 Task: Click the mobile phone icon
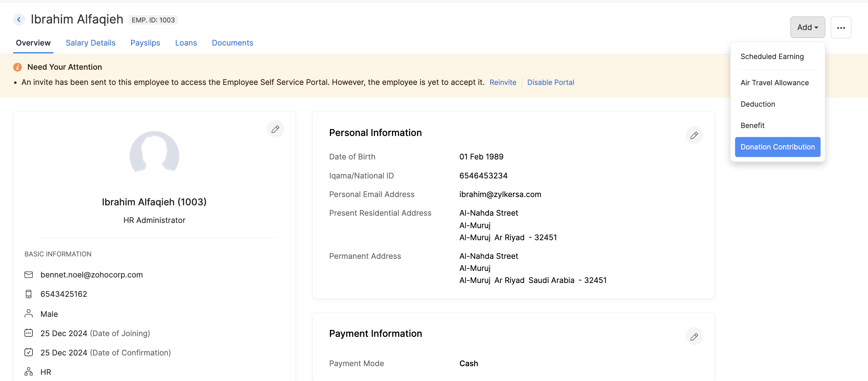pyautogui.click(x=29, y=294)
